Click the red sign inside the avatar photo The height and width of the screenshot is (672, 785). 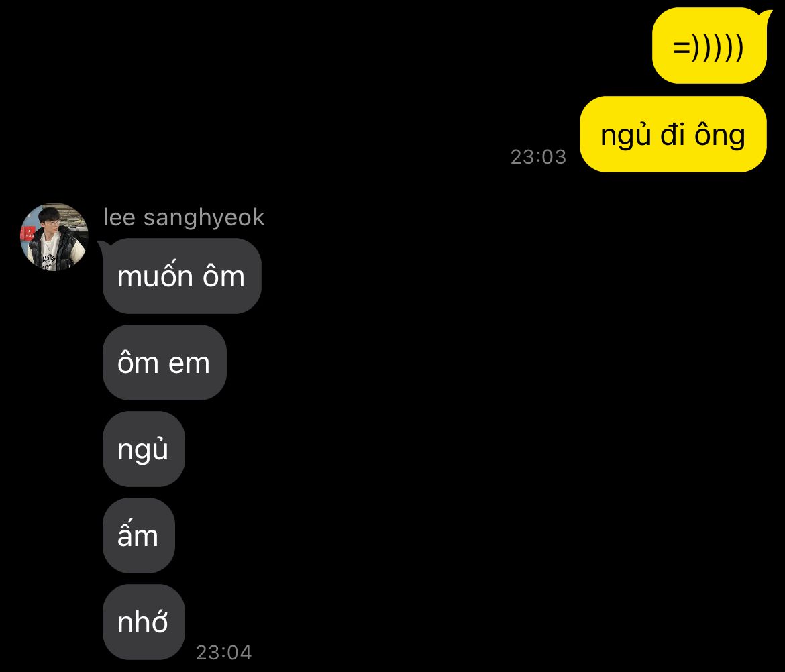[28, 234]
